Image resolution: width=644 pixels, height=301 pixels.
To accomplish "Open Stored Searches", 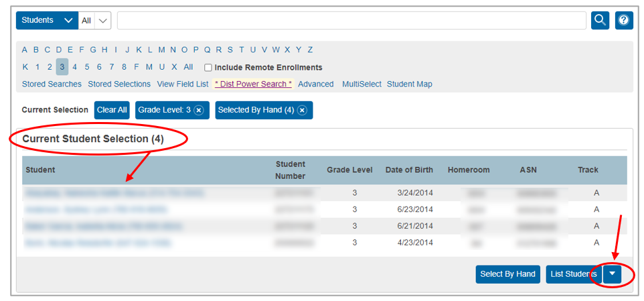I will [52, 84].
